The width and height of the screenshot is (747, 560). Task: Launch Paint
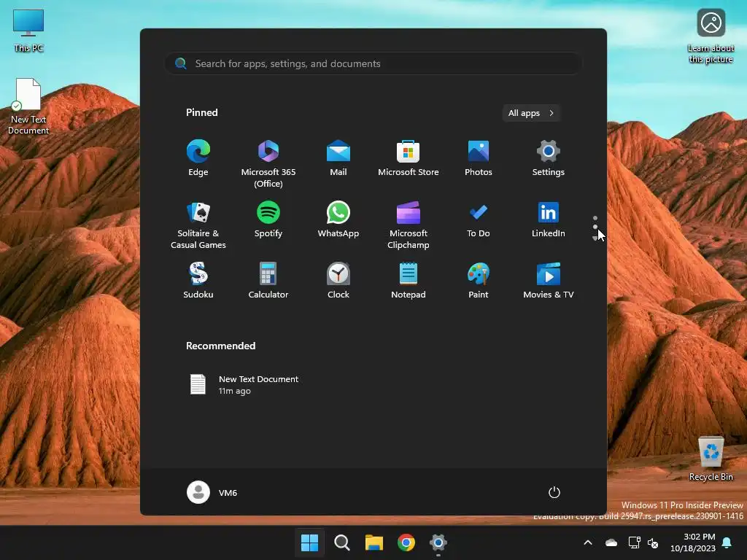point(479,281)
